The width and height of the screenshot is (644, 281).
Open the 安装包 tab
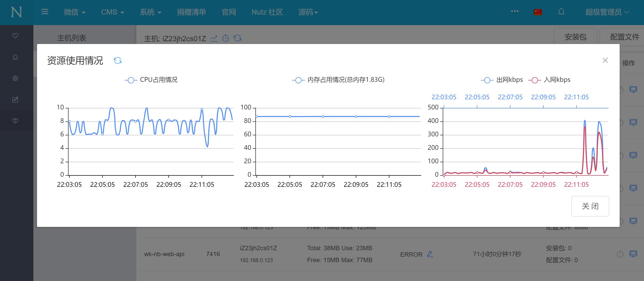point(575,37)
